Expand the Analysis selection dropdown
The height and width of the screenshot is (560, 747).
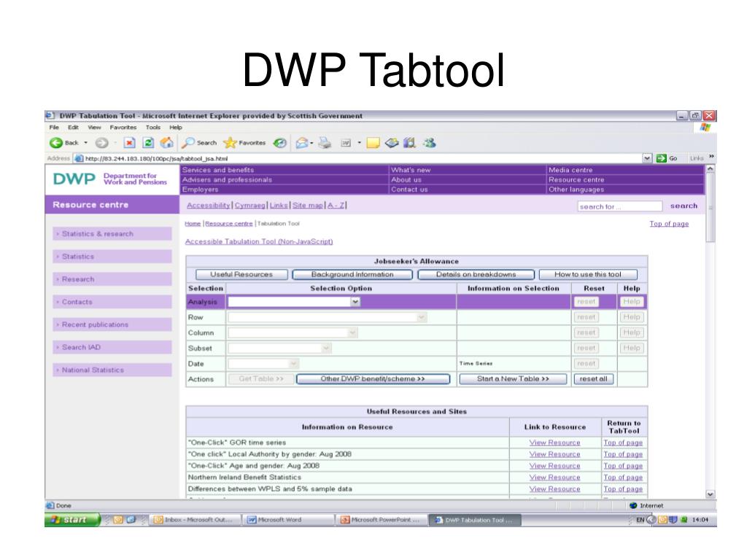[355, 302]
